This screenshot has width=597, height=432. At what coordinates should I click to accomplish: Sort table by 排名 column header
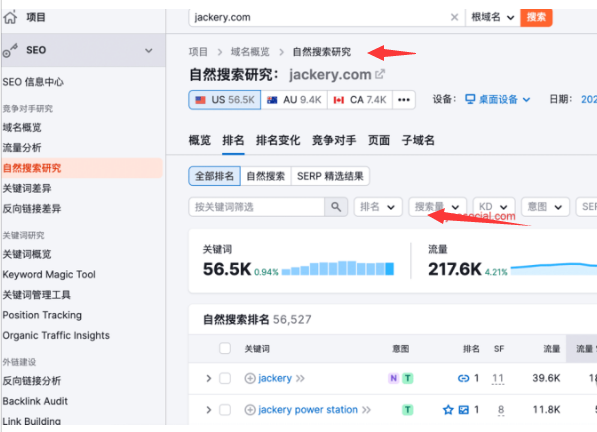(x=471, y=349)
